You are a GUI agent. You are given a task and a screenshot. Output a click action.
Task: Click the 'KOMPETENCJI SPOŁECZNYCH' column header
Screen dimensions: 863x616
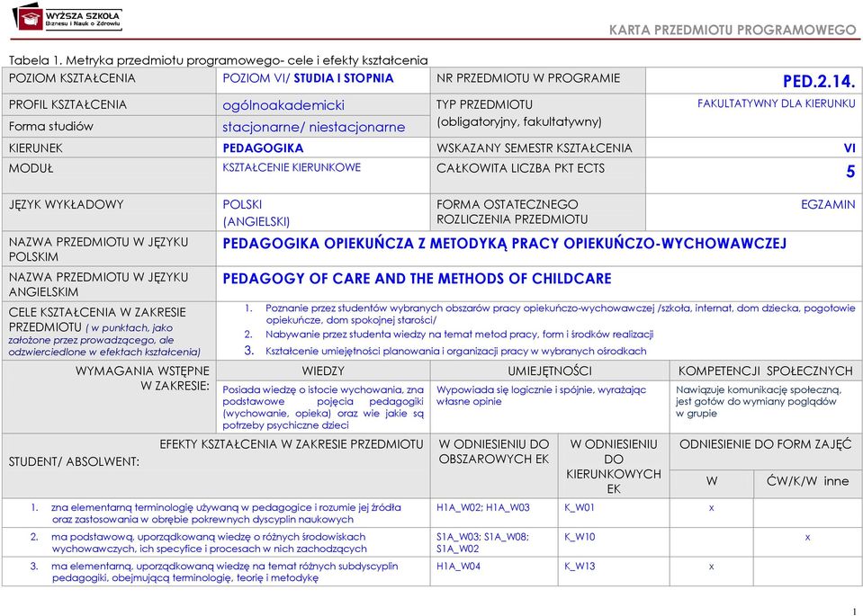[766, 370]
